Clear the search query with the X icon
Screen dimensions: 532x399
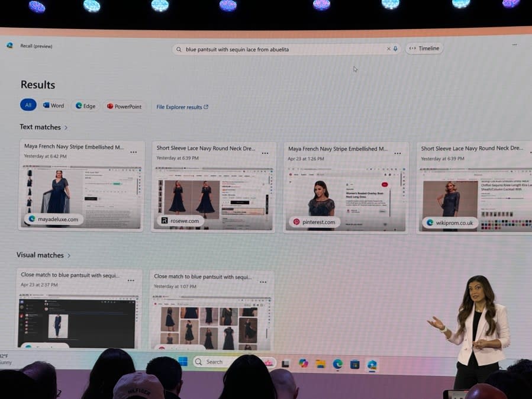(389, 49)
